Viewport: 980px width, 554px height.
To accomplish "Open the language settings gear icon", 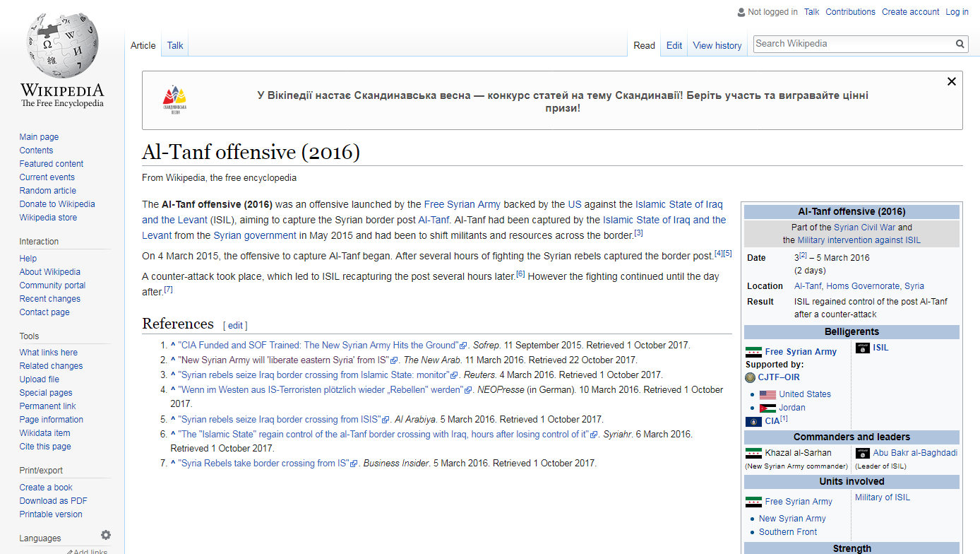I will 106,536.
